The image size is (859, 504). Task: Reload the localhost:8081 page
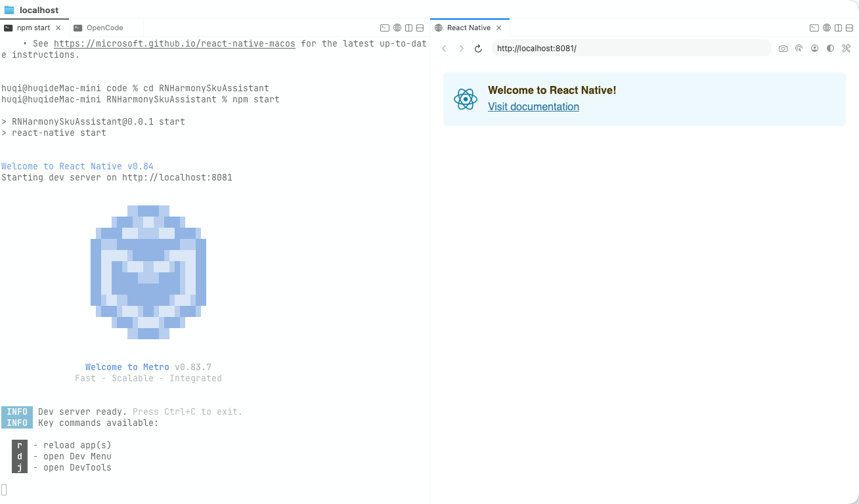click(478, 49)
